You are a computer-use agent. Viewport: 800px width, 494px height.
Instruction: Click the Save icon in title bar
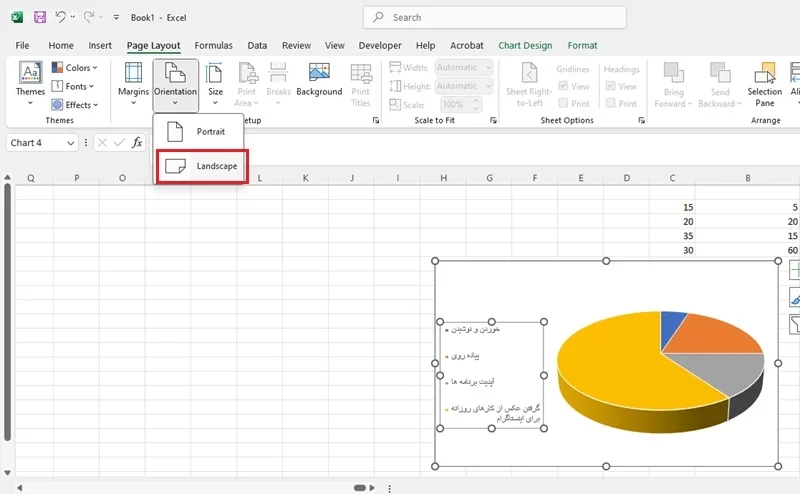tap(40, 17)
